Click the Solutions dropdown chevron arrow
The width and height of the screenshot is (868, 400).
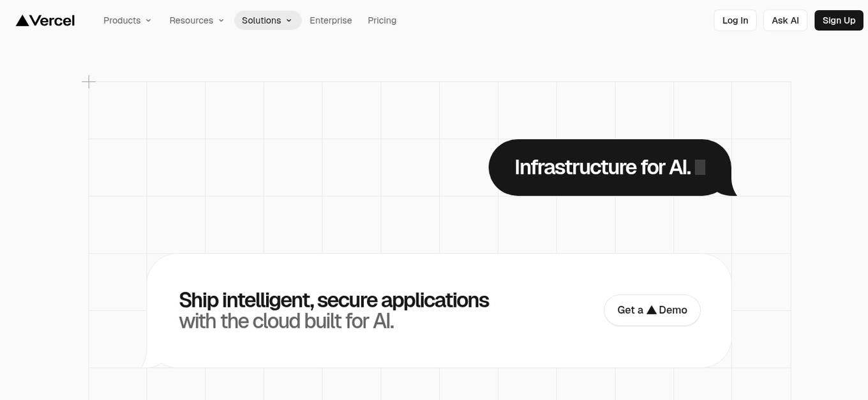pyautogui.click(x=289, y=20)
